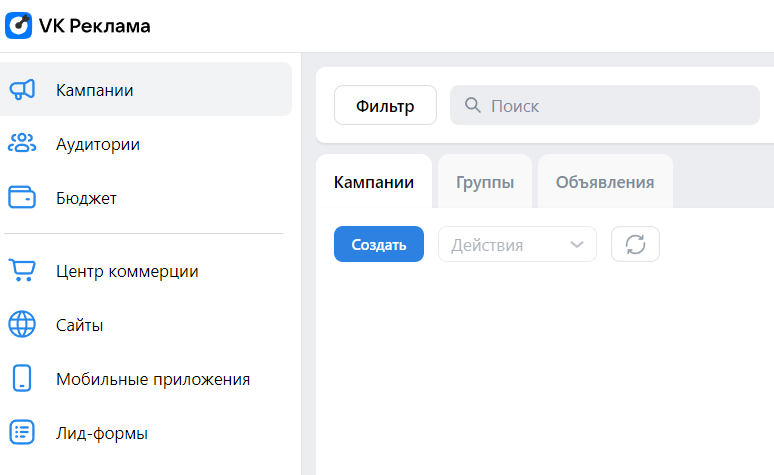Viewport: 774px width, 475px height.
Task: Click the magnifier icon in the search bar
Action: (x=472, y=105)
